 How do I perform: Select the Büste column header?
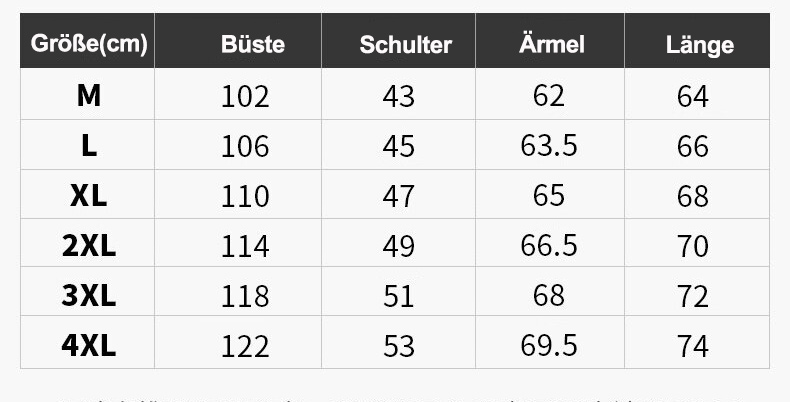tap(253, 44)
